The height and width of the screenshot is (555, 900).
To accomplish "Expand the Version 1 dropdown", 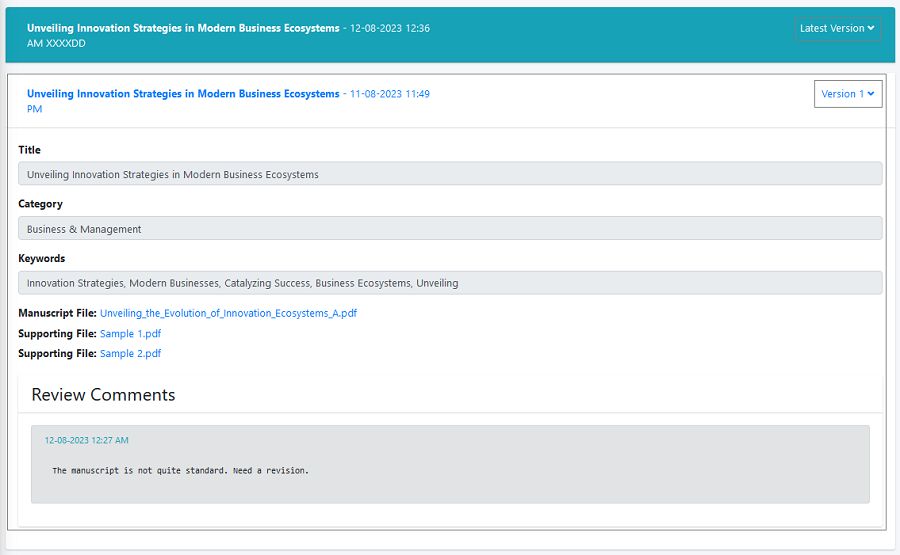I will pos(847,94).
